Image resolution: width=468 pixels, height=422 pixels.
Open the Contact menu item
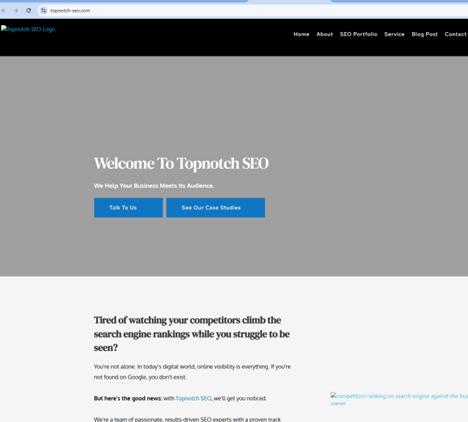tap(455, 34)
